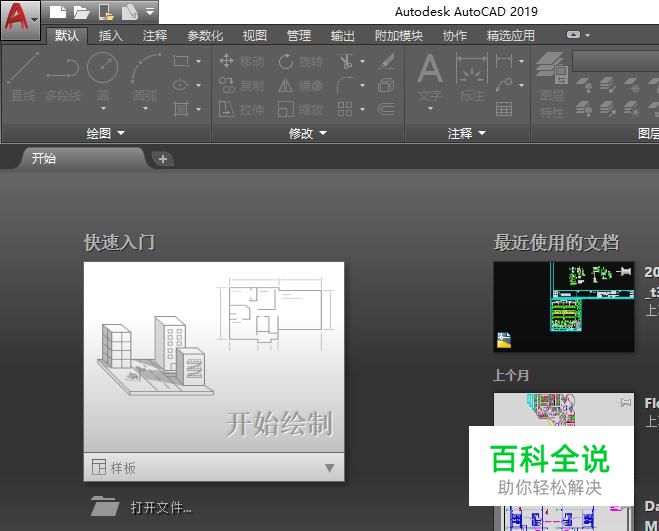Click Start Drawing (开始绘制) button
The image size is (659, 531).
[214, 358]
